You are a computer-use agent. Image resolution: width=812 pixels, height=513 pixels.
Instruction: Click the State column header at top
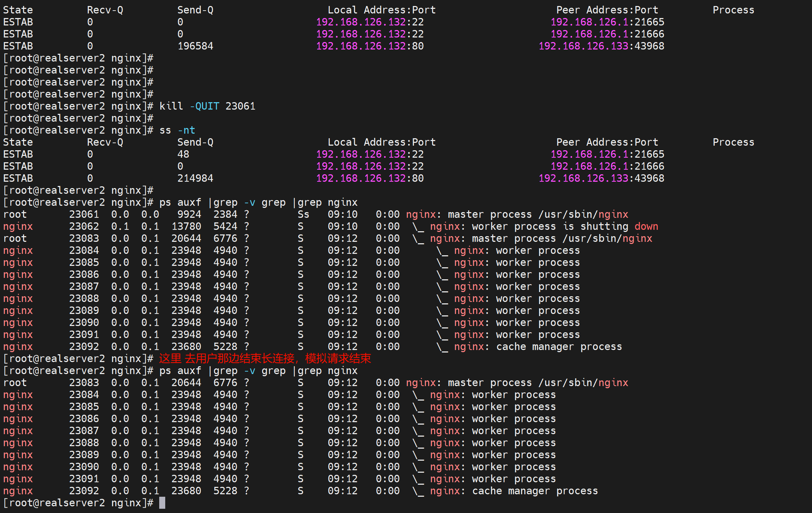[18, 10]
